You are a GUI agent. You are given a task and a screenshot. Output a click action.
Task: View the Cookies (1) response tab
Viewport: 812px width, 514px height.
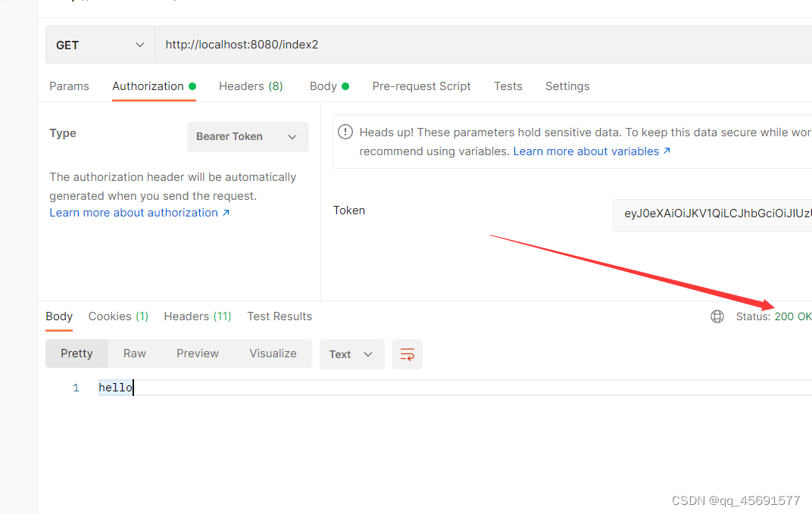coord(118,316)
